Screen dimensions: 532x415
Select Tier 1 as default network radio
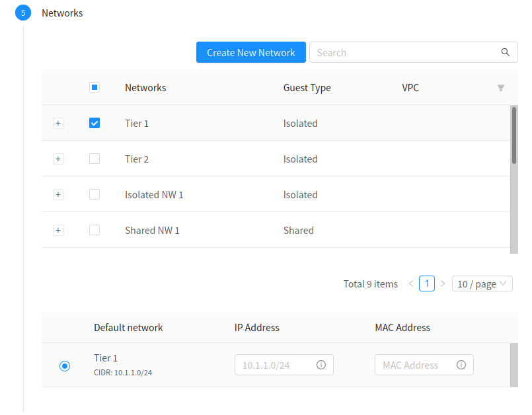point(64,365)
